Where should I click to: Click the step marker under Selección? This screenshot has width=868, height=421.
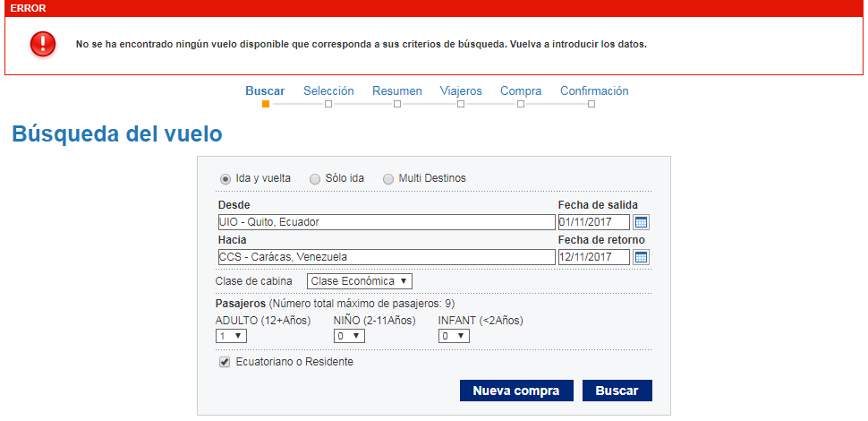328,104
